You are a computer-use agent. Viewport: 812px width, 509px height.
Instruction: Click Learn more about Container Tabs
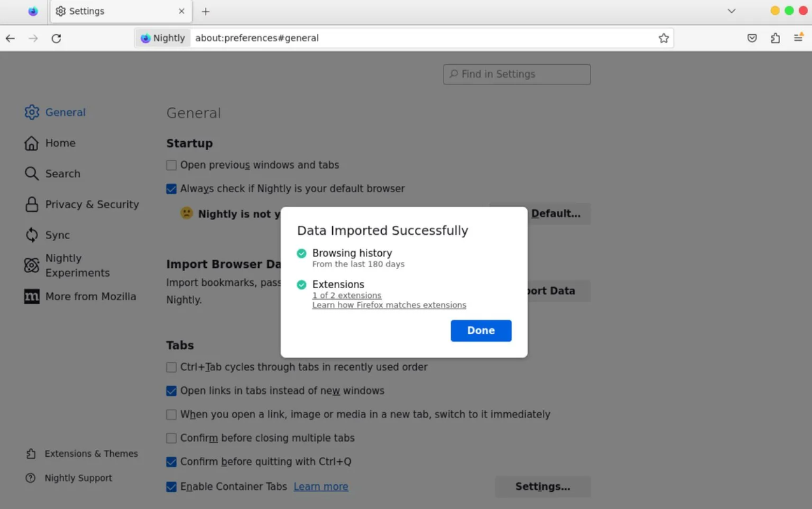coord(321,487)
